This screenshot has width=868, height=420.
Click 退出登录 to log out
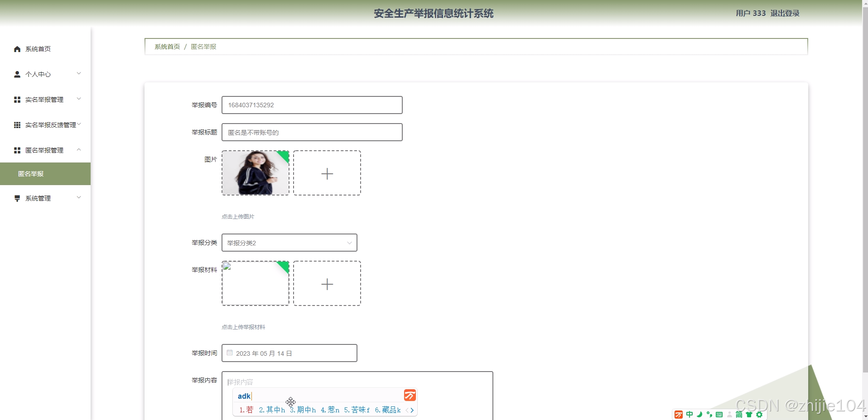click(785, 14)
